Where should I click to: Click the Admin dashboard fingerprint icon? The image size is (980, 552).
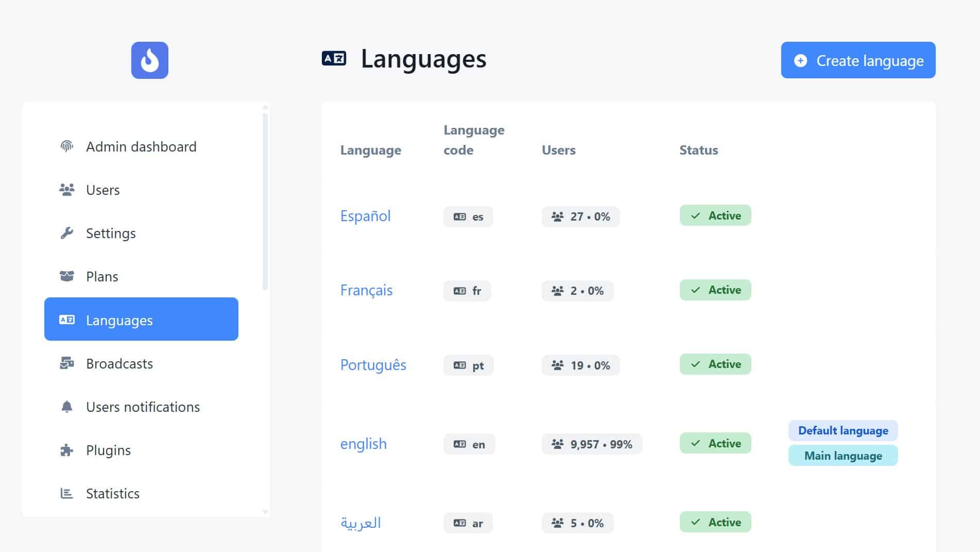coord(67,146)
